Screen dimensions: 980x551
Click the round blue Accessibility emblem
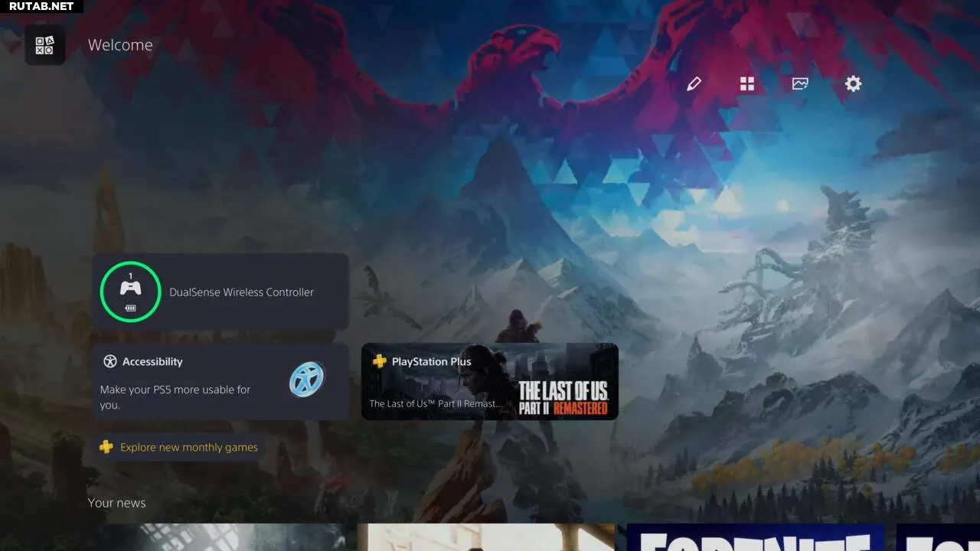coord(307,380)
